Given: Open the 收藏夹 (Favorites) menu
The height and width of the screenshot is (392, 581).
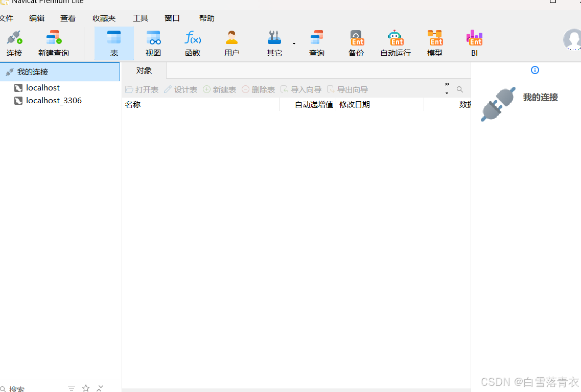Looking at the screenshot, I should [x=104, y=18].
